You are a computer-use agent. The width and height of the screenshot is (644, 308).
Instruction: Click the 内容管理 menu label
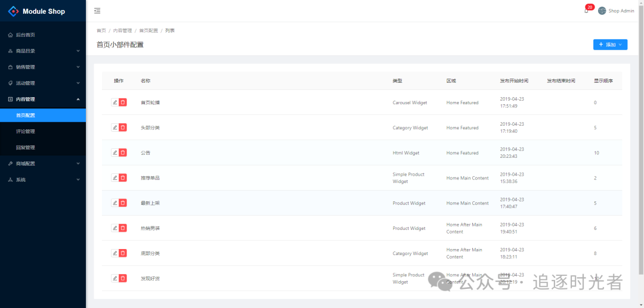click(26, 99)
